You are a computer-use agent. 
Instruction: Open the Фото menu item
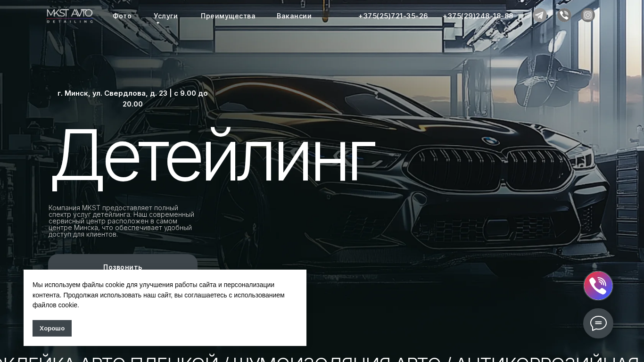pos(122,16)
